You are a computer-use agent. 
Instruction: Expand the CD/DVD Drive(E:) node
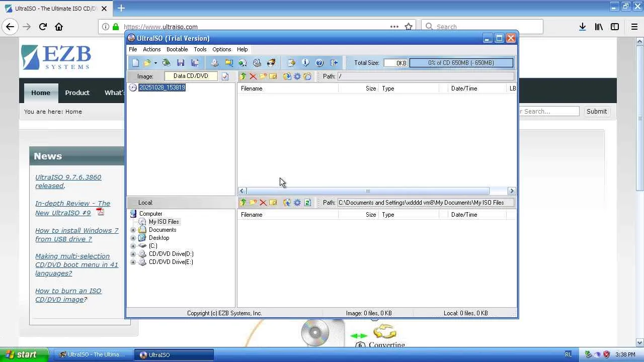click(x=133, y=262)
